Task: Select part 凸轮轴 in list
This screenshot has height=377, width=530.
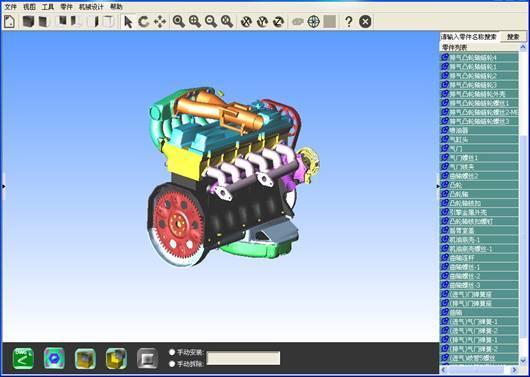Action: (x=479, y=194)
